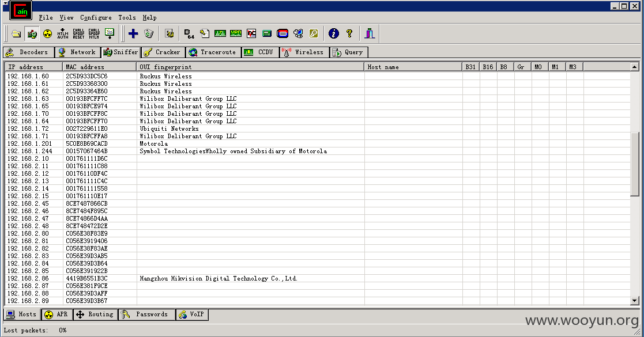Click the Gr column header
Image resolution: width=644 pixels, height=337 pixels.
point(522,67)
